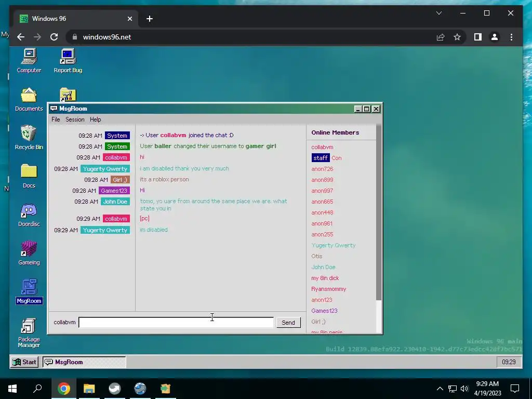Open the volume control in tray

point(464,389)
